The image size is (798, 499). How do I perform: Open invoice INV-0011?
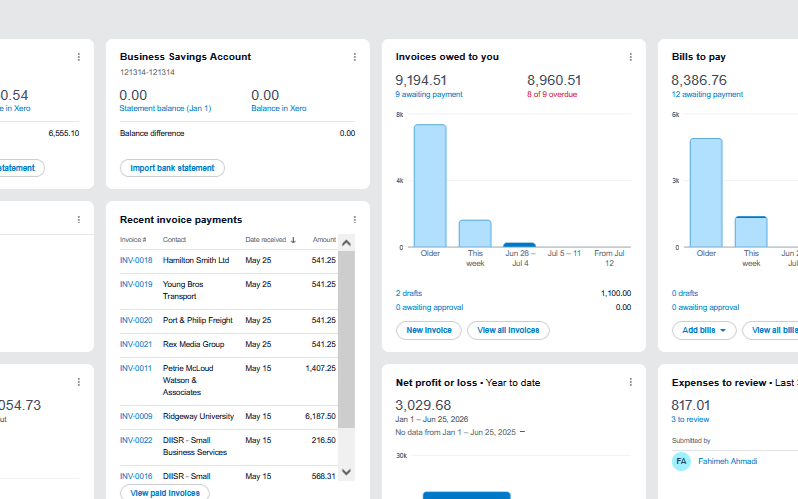point(135,368)
